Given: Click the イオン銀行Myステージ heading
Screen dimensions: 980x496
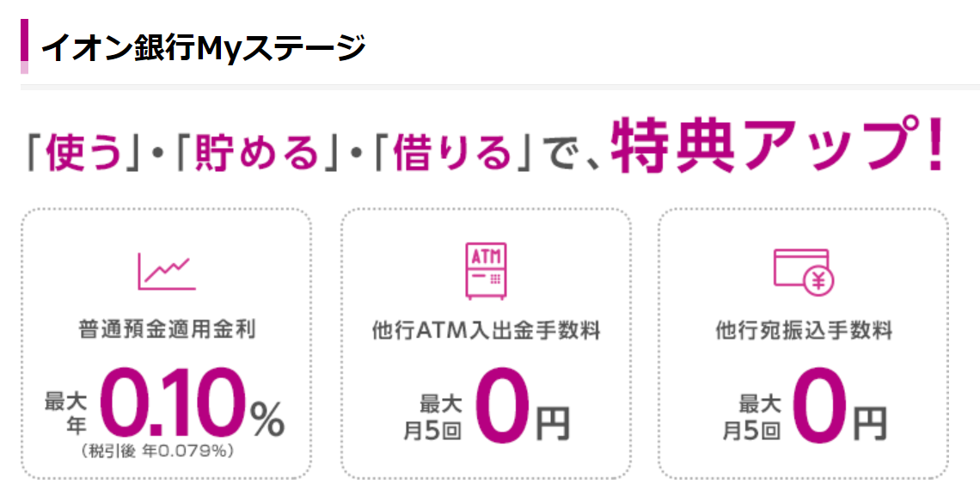Looking at the screenshot, I should pyautogui.click(x=203, y=48).
